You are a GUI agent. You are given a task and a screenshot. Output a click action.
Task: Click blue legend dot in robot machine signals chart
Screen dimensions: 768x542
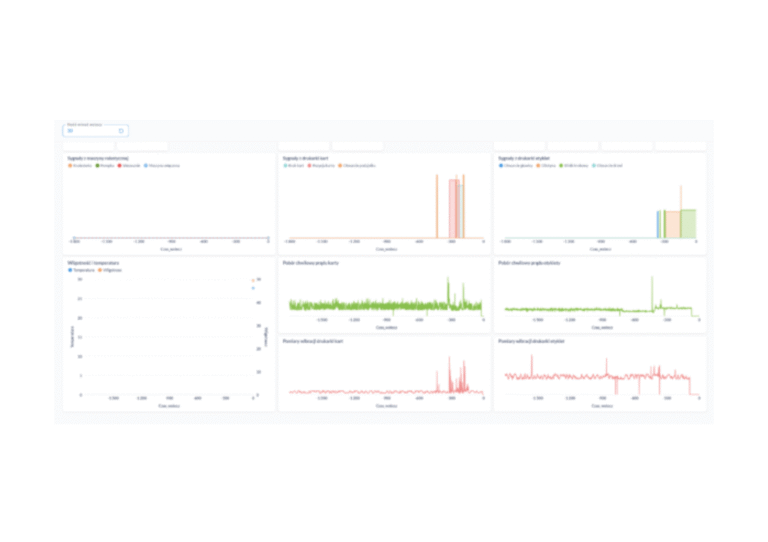coord(146,165)
